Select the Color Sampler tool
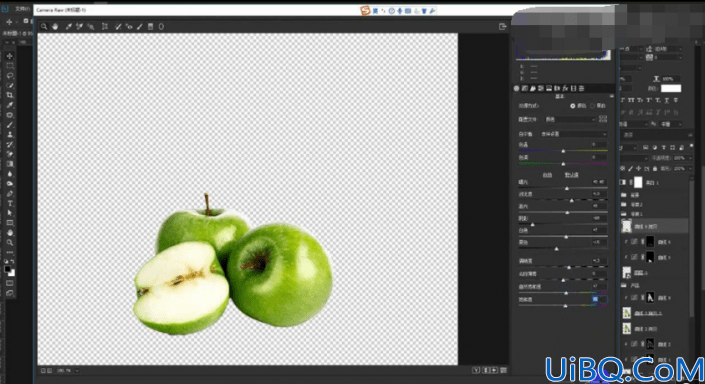705x384 pixels. tap(79, 27)
